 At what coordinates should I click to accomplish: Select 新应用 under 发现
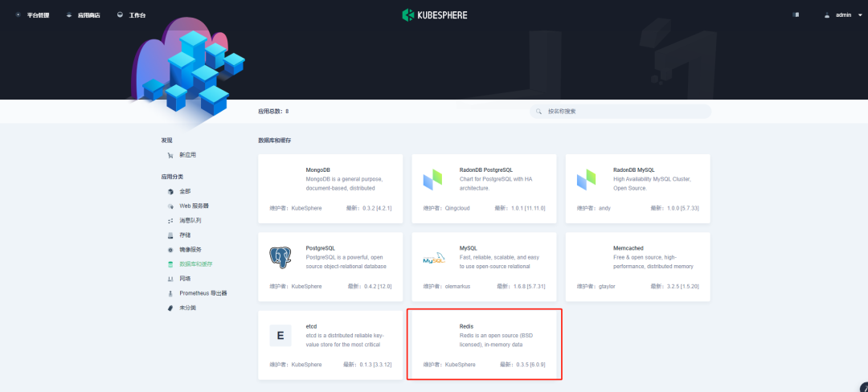point(187,155)
